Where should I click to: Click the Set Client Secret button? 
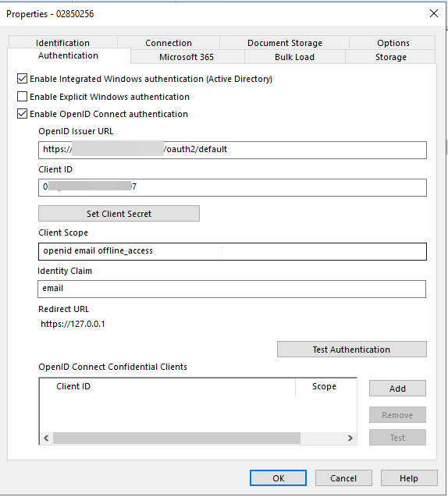point(119,214)
